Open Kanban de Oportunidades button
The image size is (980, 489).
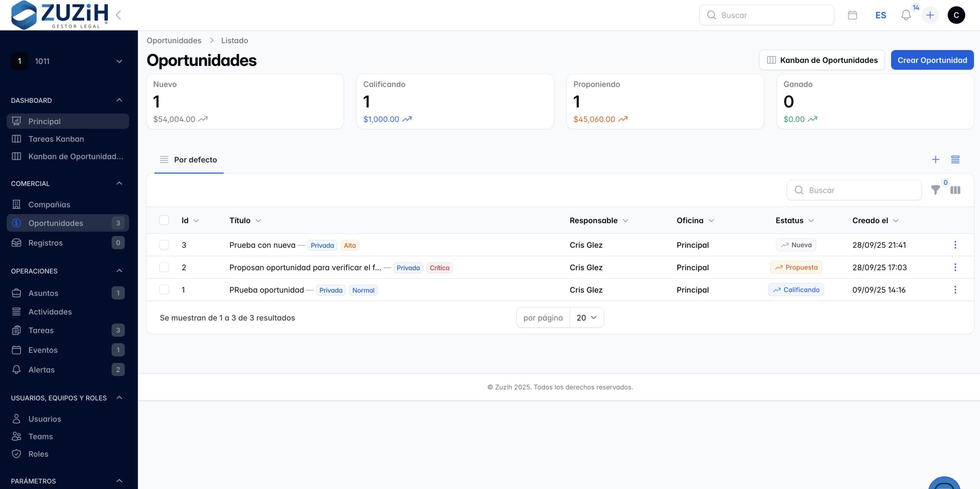click(x=822, y=60)
